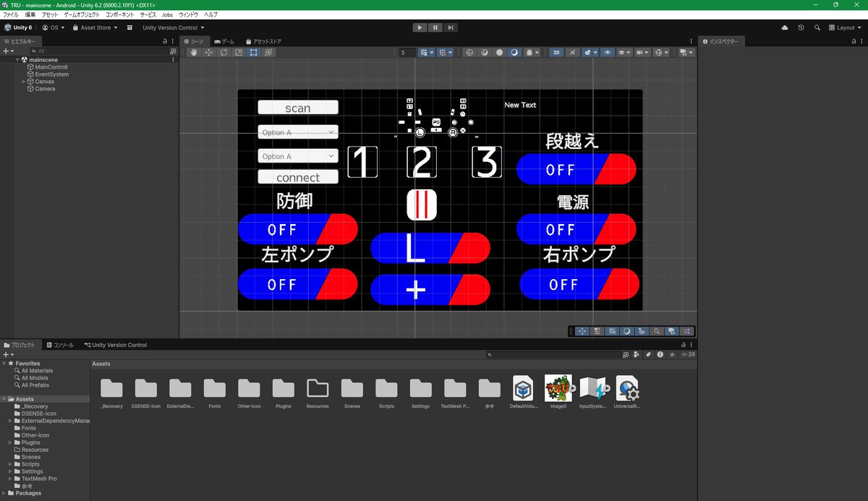Select EventSystem in Hierarchy

pyautogui.click(x=51, y=74)
